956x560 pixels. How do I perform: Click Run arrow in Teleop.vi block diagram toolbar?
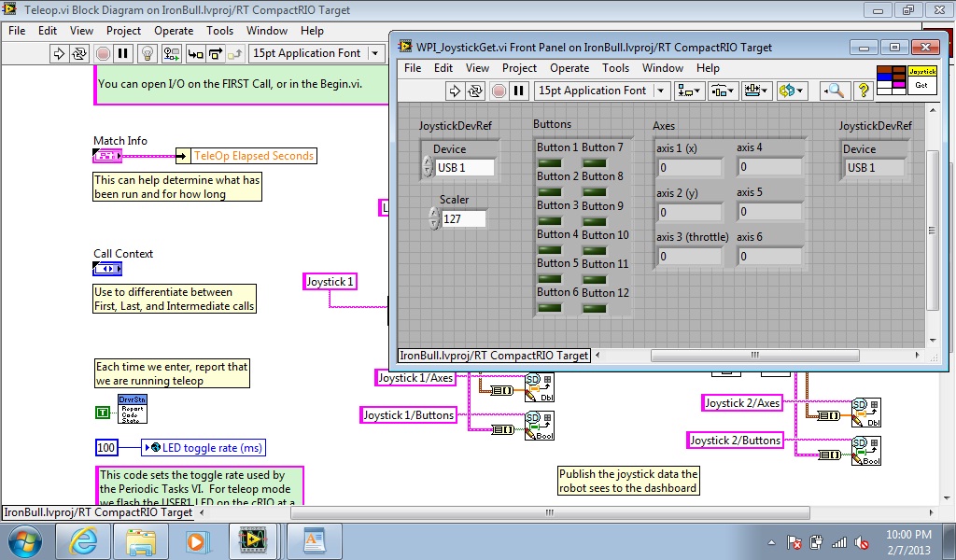click(59, 53)
